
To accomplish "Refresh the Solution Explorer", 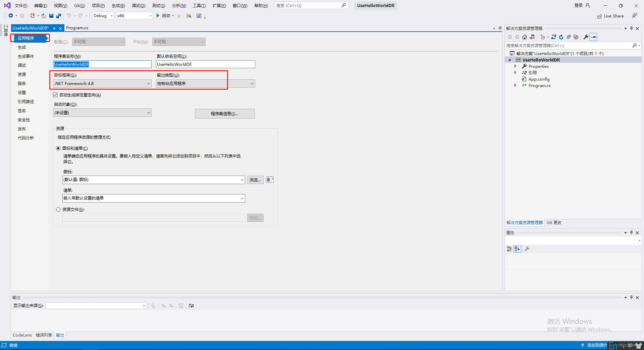I will tap(561, 37).
